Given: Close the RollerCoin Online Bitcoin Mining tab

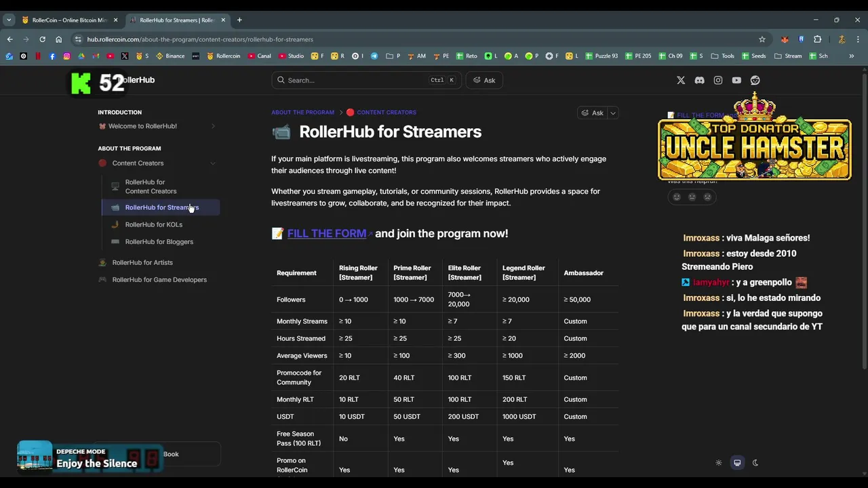Looking at the screenshot, I should pyautogui.click(x=115, y=20).
